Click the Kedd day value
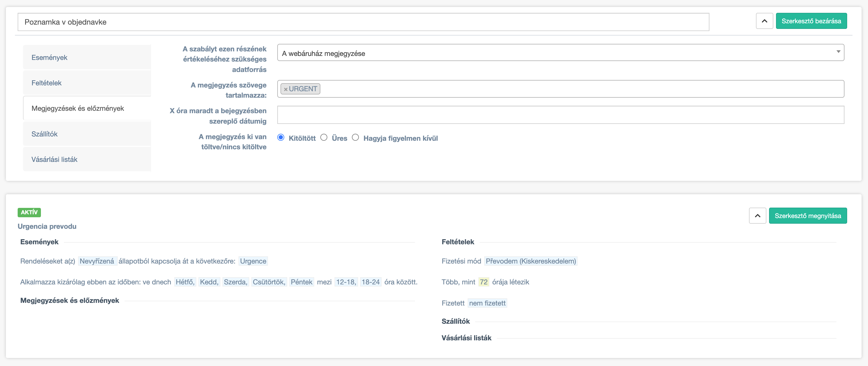 pos(209,282)
